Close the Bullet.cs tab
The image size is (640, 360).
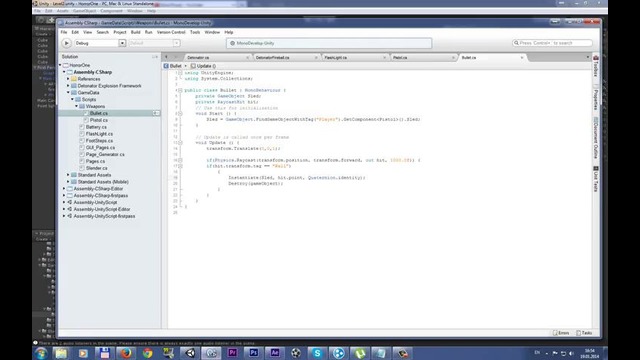[522, 58]
